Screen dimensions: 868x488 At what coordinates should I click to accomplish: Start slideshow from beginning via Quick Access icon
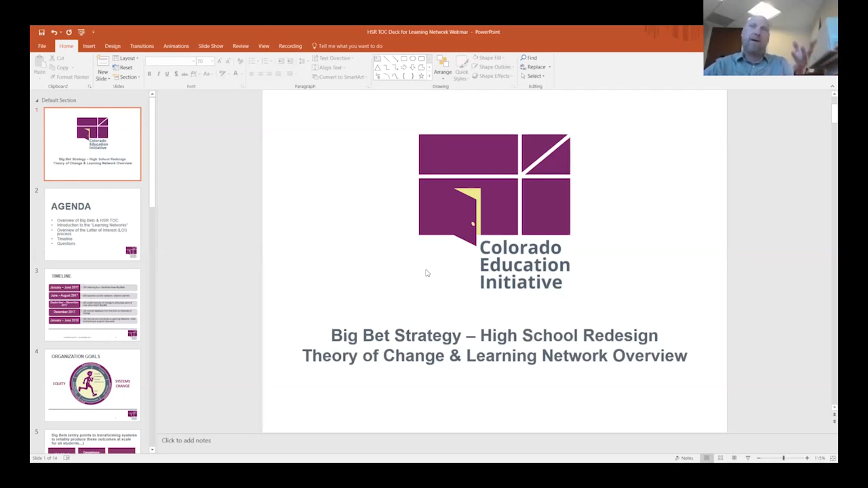coord(81,32)
